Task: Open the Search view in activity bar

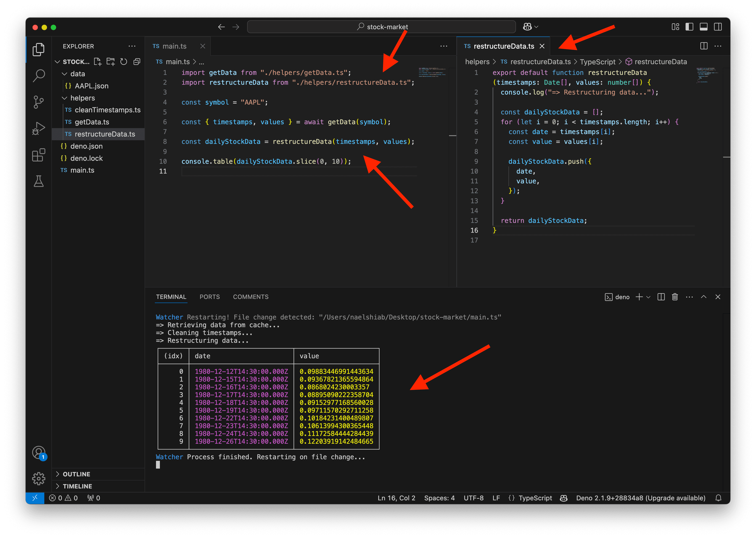Action: tap(38, 76)
